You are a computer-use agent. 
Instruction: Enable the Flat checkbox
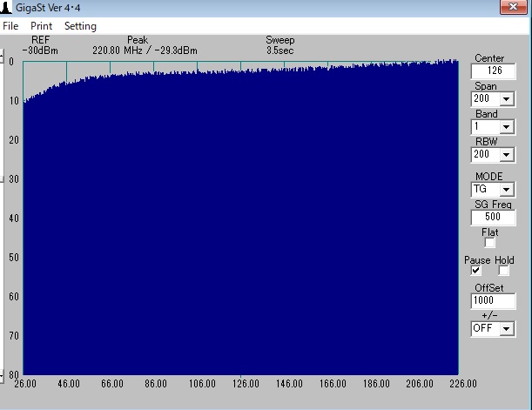(489, 243)
